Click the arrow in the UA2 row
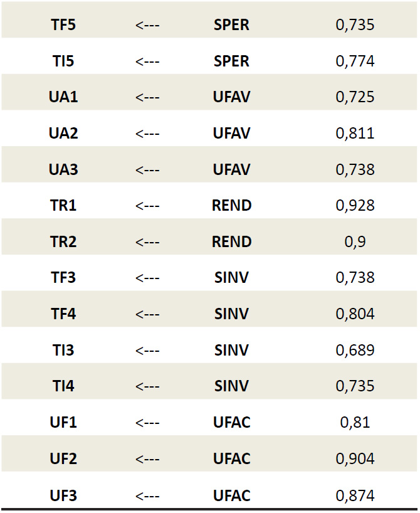 (x=147, y=134)
